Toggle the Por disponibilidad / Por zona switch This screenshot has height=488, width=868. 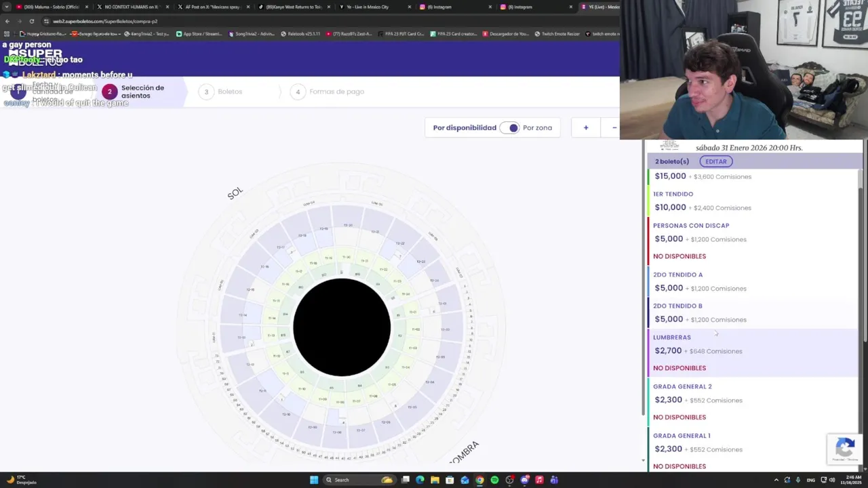click(509, 127)
